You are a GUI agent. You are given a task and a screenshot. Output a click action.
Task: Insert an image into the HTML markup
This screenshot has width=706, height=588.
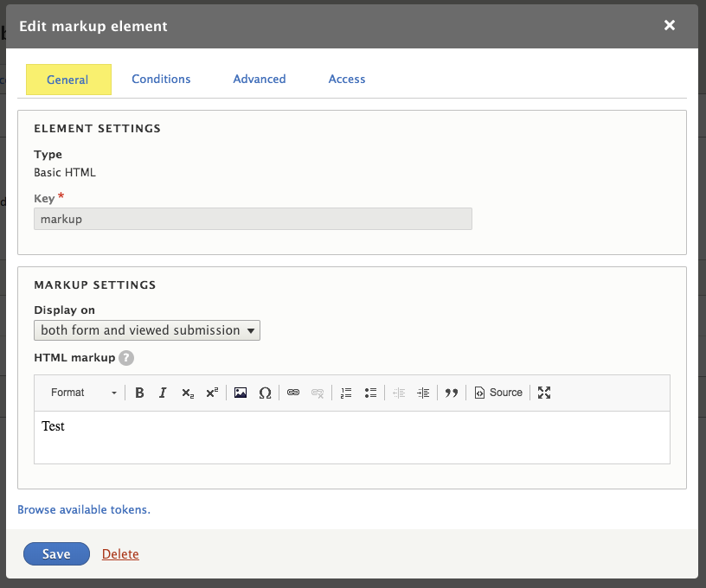(x=241, y=393)
